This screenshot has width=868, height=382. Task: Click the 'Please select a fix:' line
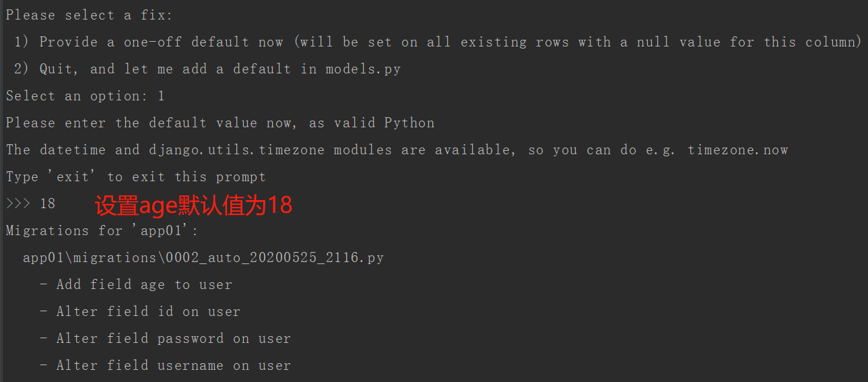90,15
